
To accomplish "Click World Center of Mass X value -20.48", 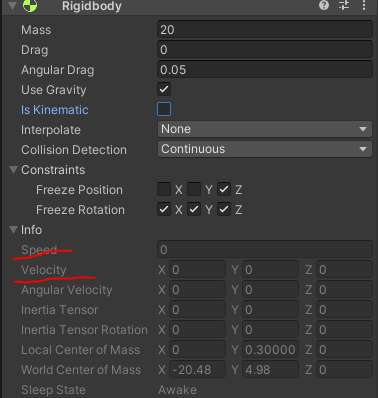I will [x=197, y=369].
